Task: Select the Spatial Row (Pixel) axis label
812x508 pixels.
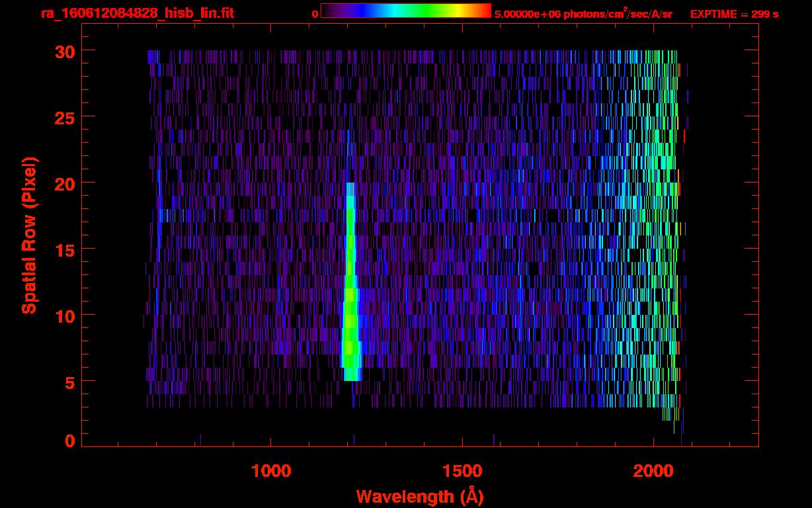Action: coord(29,235)
